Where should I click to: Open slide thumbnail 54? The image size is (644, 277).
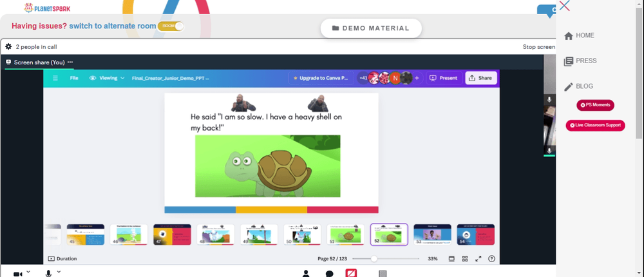[476, 234]
